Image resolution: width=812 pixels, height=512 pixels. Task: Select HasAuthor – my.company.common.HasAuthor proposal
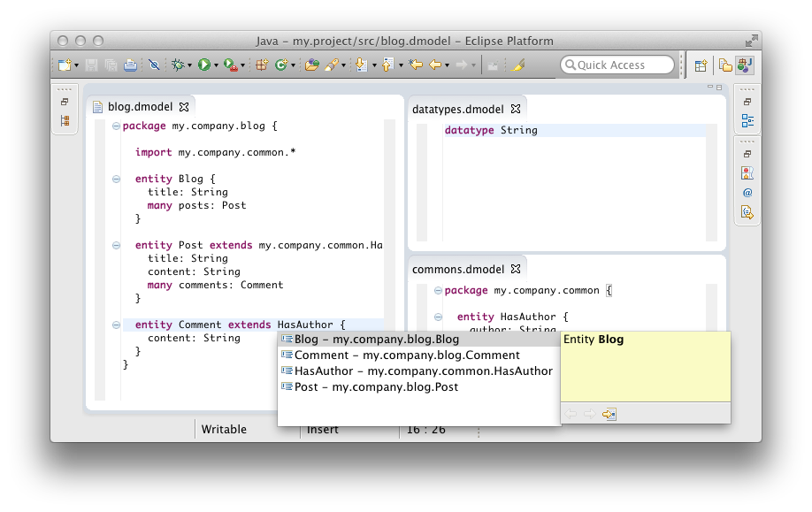tap(419, 371)
